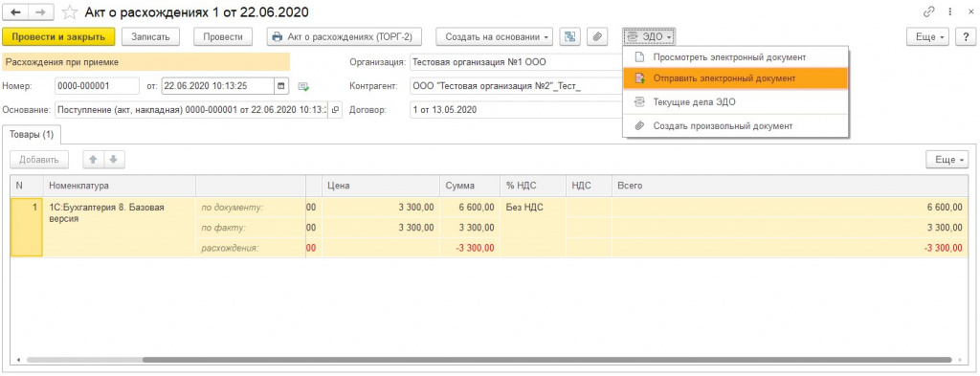
Task: Switch to the Товары (1) tab
Action: [x=32, y=134]
